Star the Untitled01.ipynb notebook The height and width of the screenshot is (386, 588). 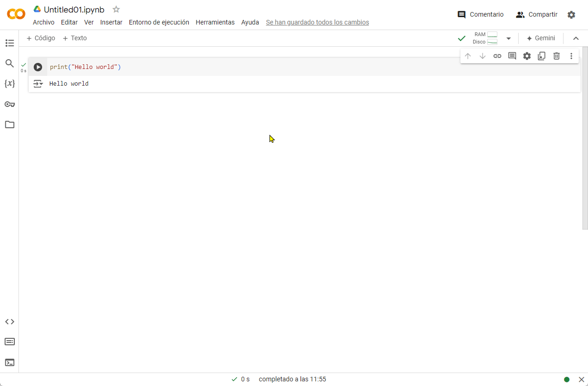coord(116,9)
